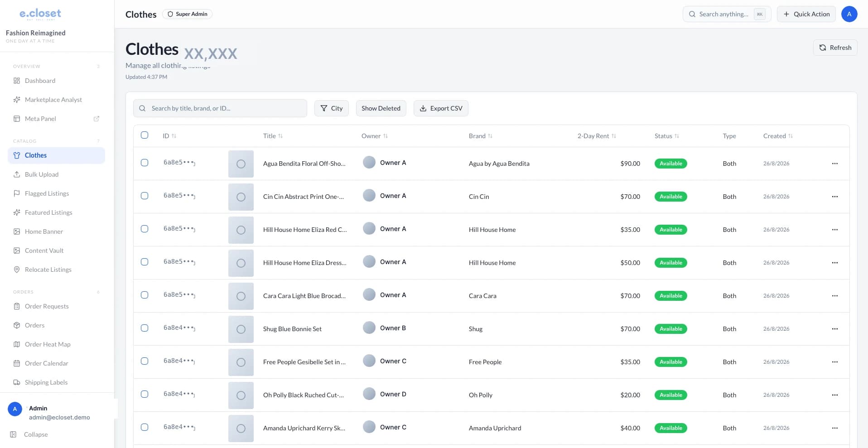
Task: Go to Bulk Upload
Action: coord(56,174)
